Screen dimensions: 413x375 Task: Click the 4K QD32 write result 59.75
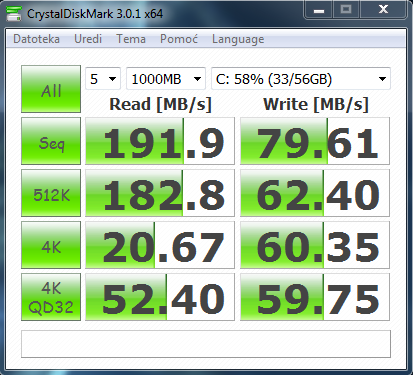tap(315, 297)
